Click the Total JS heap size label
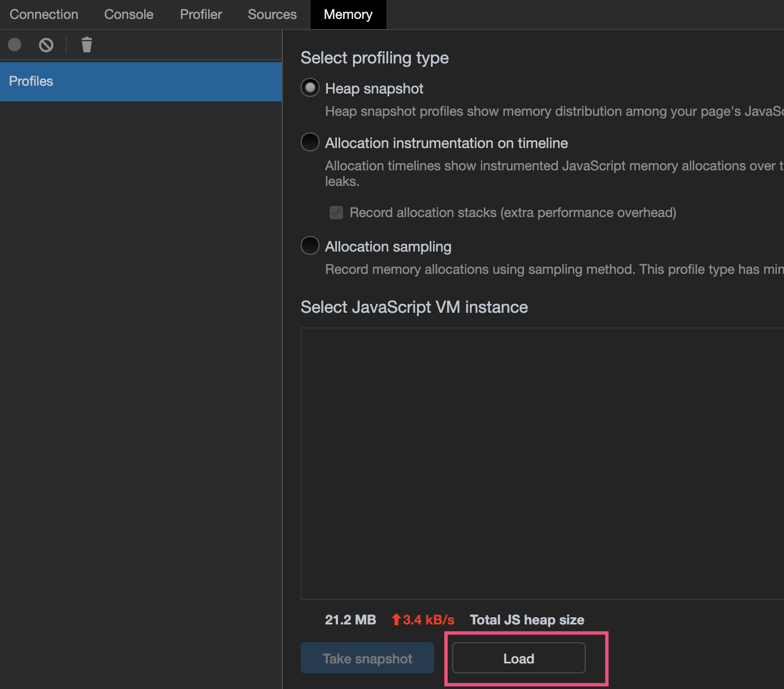The width and height of the screenshot is (784, 689). [527, 620]
